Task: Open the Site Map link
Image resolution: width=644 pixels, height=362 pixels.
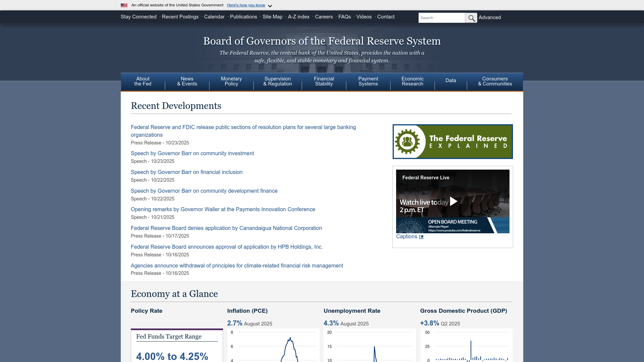Action: point(272,17)
